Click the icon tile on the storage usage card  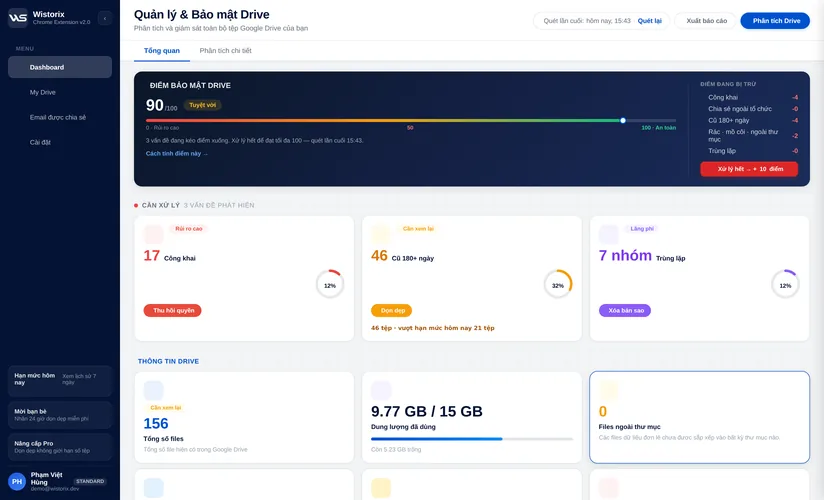pos(381,391)
